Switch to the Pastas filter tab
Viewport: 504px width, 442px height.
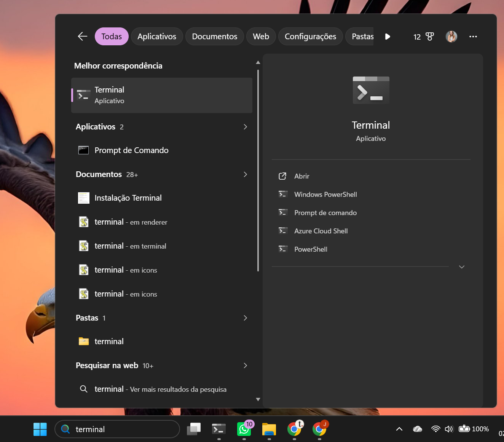click(x=360, y=37)
